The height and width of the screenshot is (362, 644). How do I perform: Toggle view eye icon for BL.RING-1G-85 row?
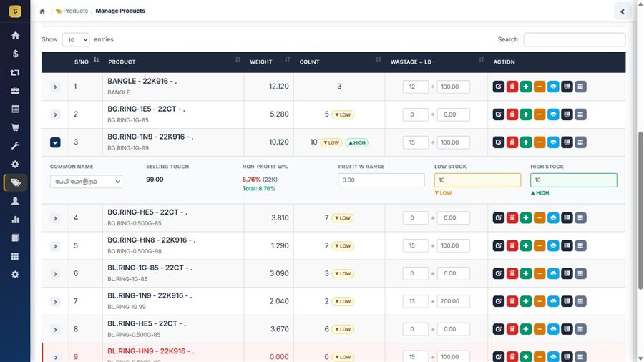pos(553,274)
